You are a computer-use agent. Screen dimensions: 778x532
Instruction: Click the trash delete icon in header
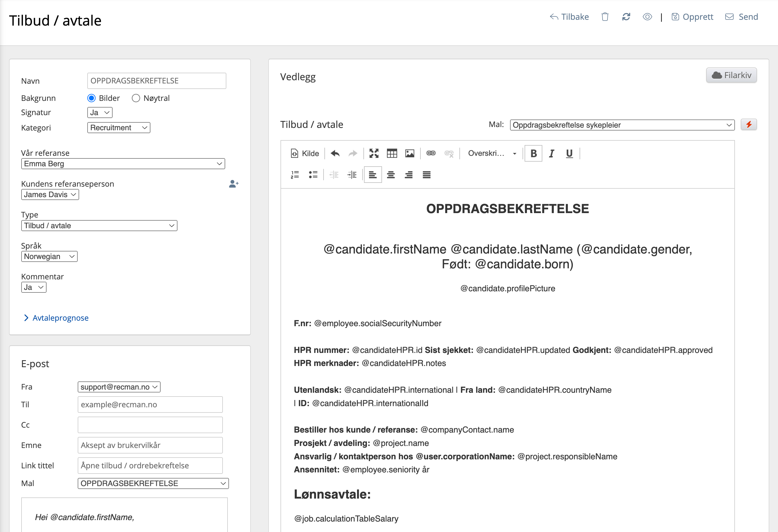[x=605, y=17]
